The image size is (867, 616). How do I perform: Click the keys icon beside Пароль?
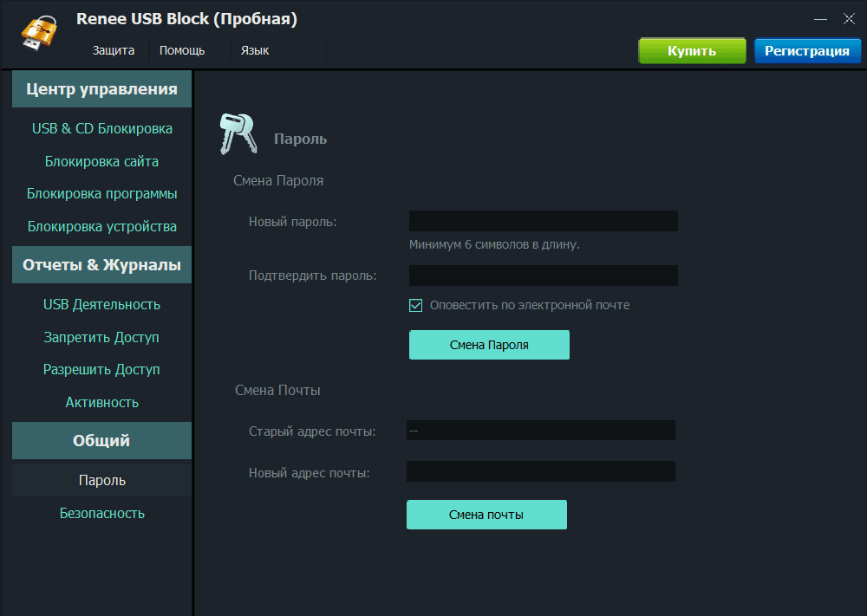click(238, 134)
